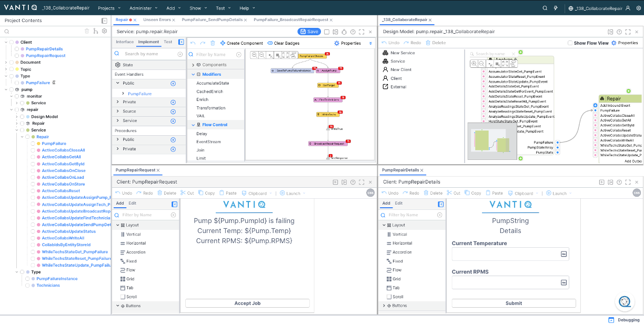The width and height of the screenshot is (644, 324).
Task: Select the Zoom In tool on the flow canvas
Action: click(255, 55)
